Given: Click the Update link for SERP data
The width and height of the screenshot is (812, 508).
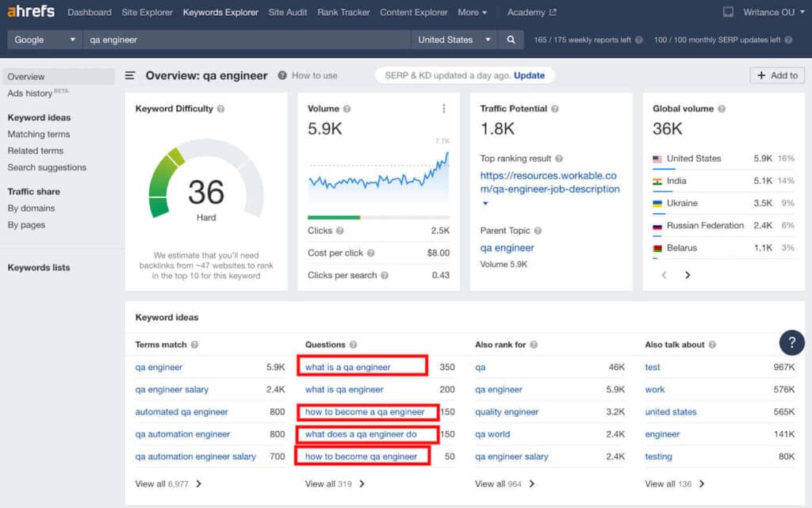Looking at the screenshot, I should [530, 74].
